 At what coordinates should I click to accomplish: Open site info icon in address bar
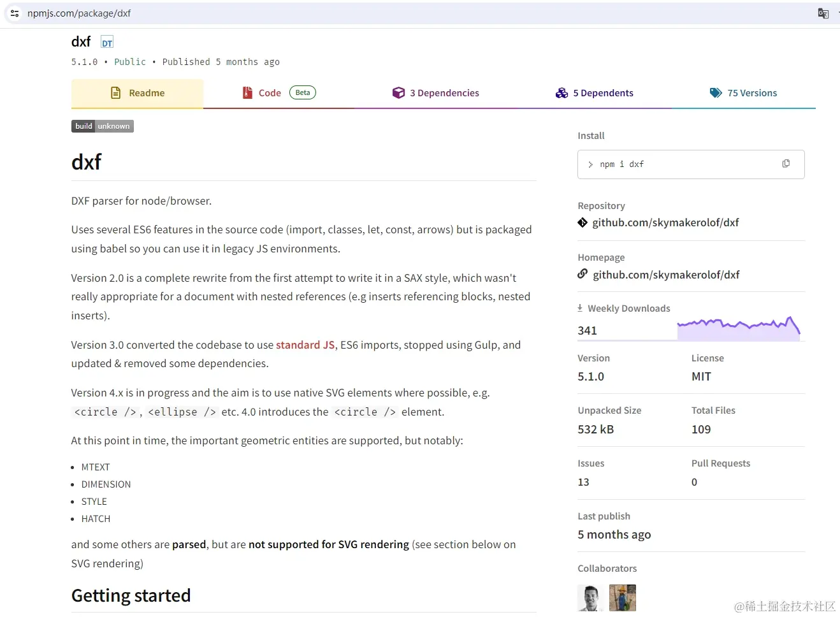point(15,13)
